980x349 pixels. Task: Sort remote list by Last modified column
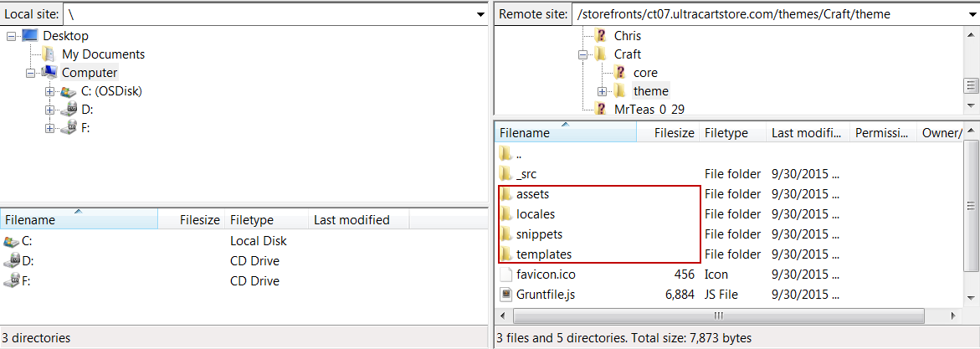tap(808, 132)
